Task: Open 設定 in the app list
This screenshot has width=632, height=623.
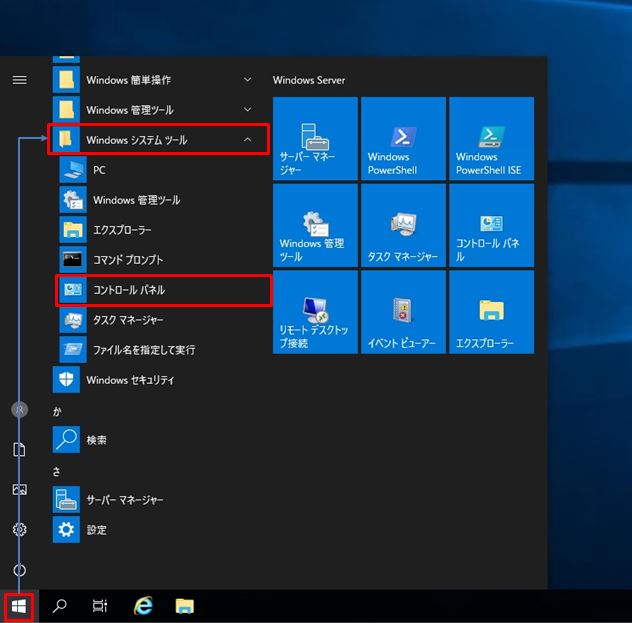Action: (x=161, y=530)
